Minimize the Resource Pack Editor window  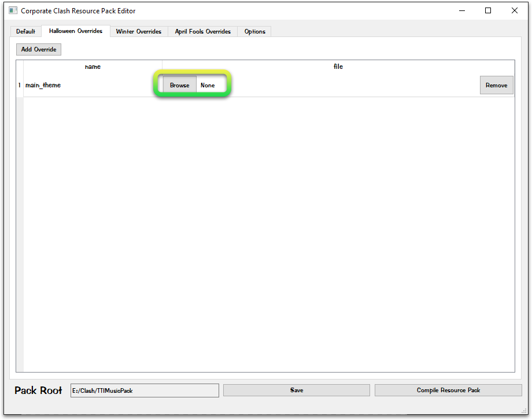point(462,10)
